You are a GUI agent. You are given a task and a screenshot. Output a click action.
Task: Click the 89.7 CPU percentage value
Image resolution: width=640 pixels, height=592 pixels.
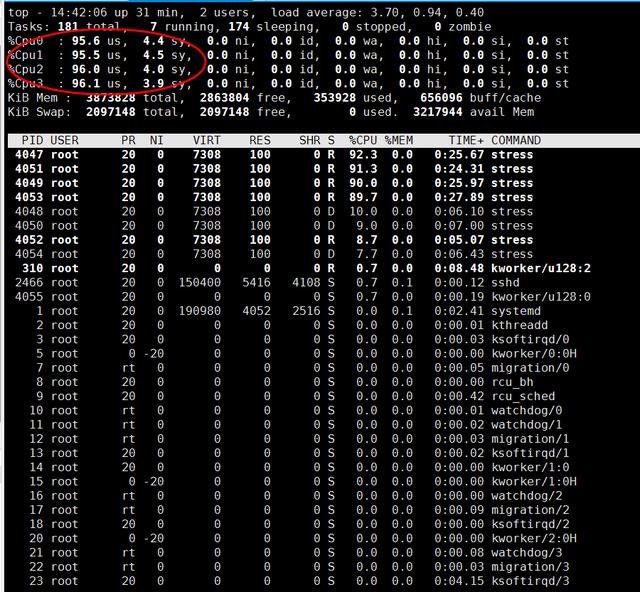point(363,197)
